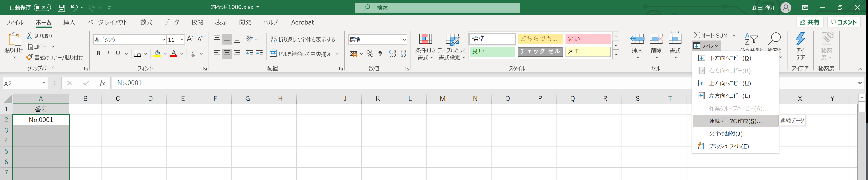Image resolution: width=868 pixels, height=180 pixels.
Task: Click the 挿入 cells icon
Action: point(637,39)
